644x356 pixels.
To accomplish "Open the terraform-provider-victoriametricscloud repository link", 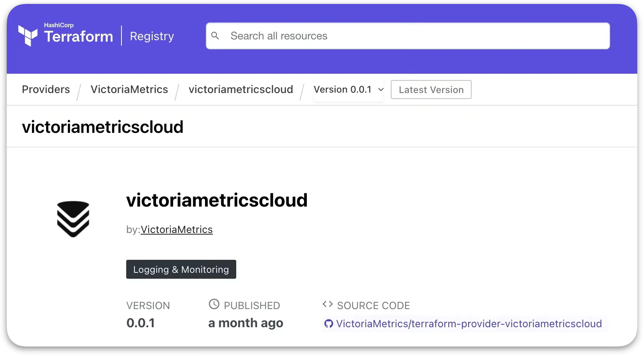I will pyautogui.click(x=469, y=324).
